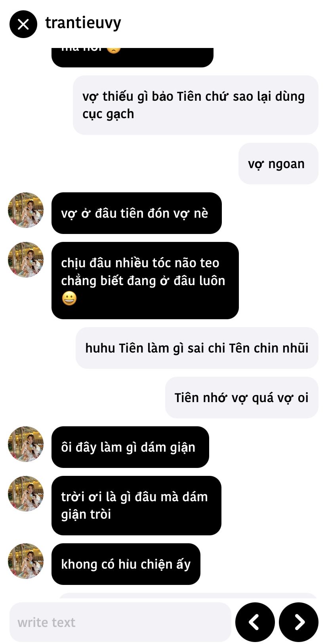This screenshot has width=328, height=644.
Task: Select the 'trời ơi là gì đâu mà dám' bubble
Action: tap(136, 505)
